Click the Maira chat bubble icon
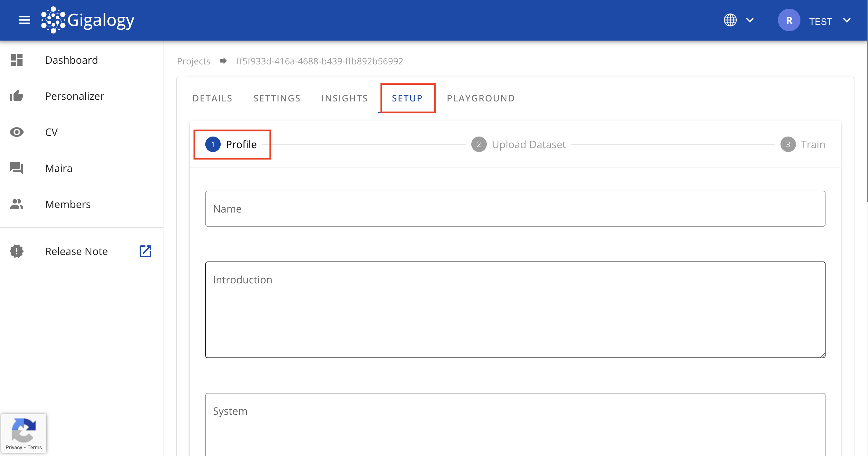This screenshot has width=868, height=456. coord(16,168)
